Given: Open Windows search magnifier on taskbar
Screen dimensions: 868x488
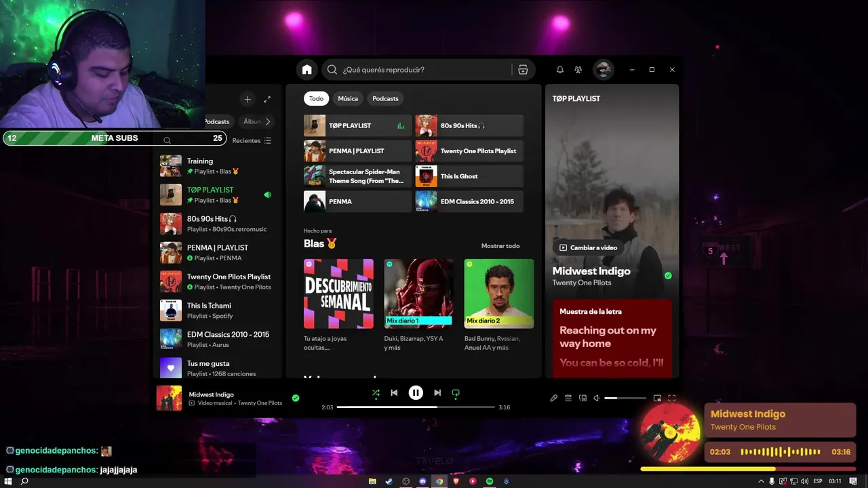Looking at the screenshot, I should pyautogui.click(x=24, y=481).
